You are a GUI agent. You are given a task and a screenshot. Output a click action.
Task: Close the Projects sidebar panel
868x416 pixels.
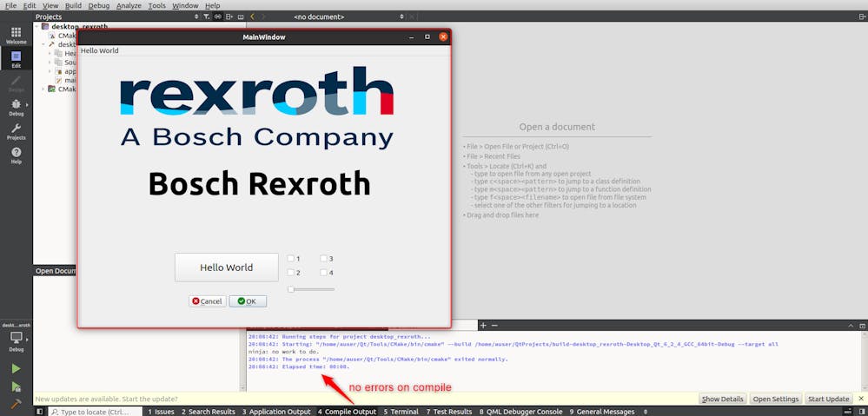click(x=241, y=17)
